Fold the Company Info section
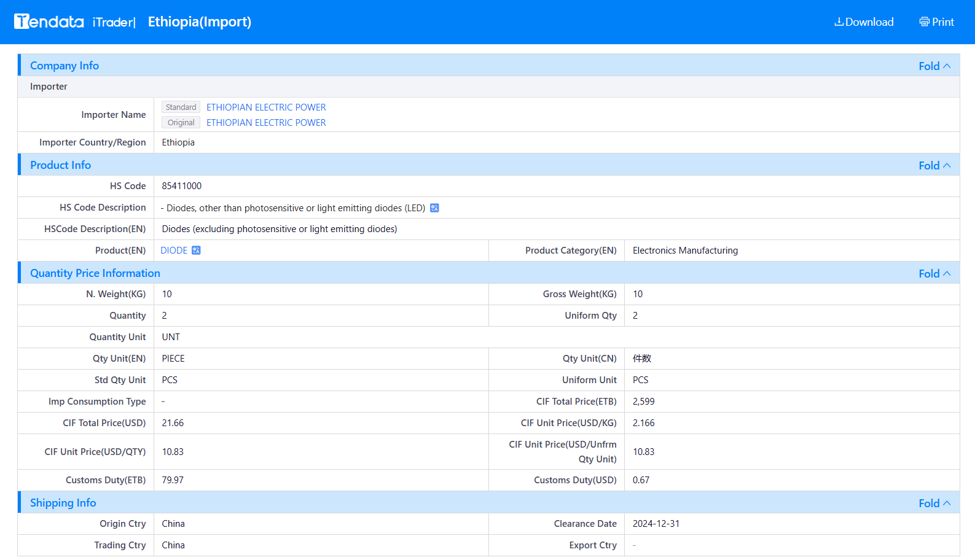Viewport: 975px width, 560px height. 934,66
